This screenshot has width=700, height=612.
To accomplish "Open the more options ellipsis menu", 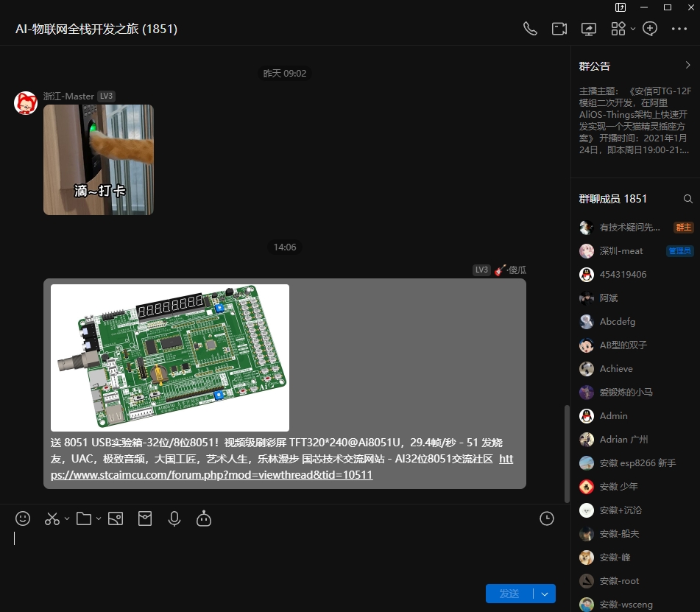I will [679, 29].
